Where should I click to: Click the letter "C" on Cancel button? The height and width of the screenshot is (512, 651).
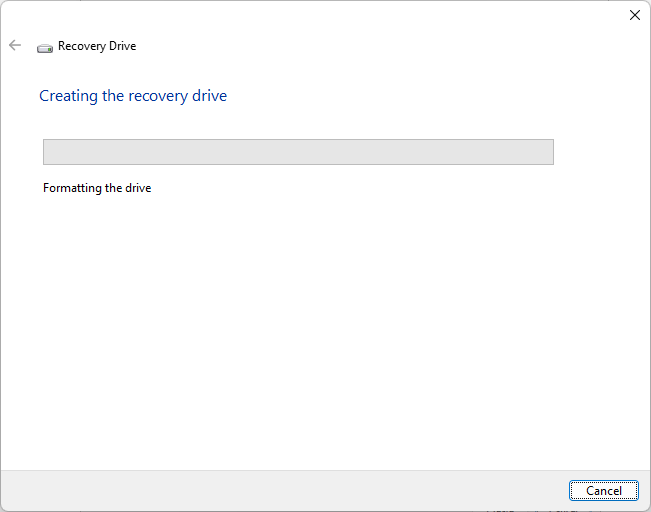click(x=590, y=490)
